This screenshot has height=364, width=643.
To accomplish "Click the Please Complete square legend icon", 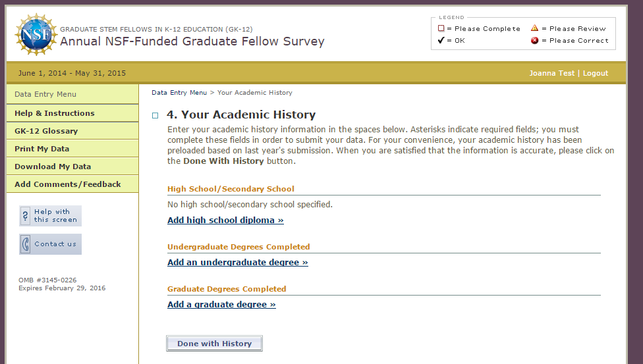I will pyautogui.click(x=441, y=29).
